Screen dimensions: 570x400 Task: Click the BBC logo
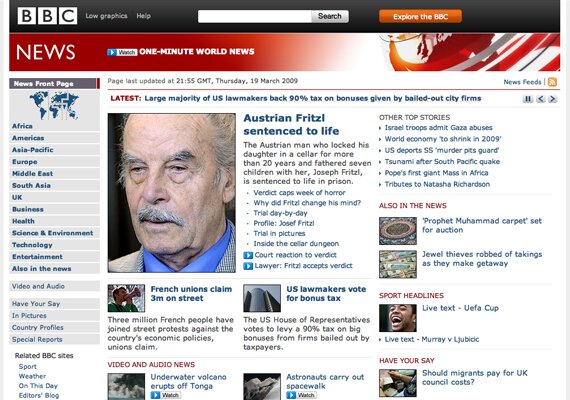[x=47, y=16]
